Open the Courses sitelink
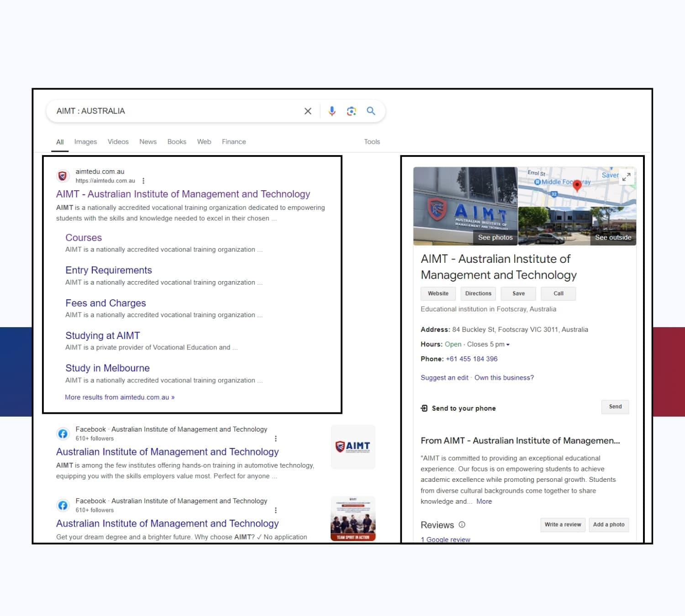685x616 pixels. coord(84,238)
